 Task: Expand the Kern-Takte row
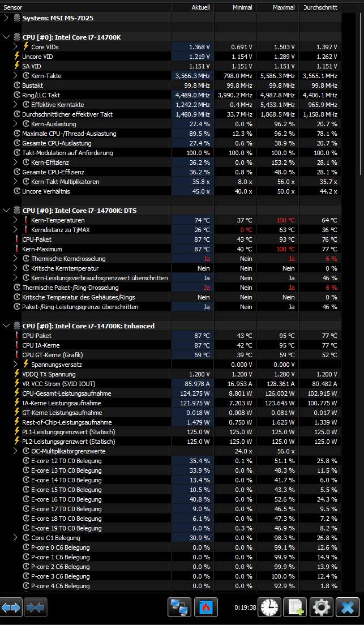click(15, 76)
